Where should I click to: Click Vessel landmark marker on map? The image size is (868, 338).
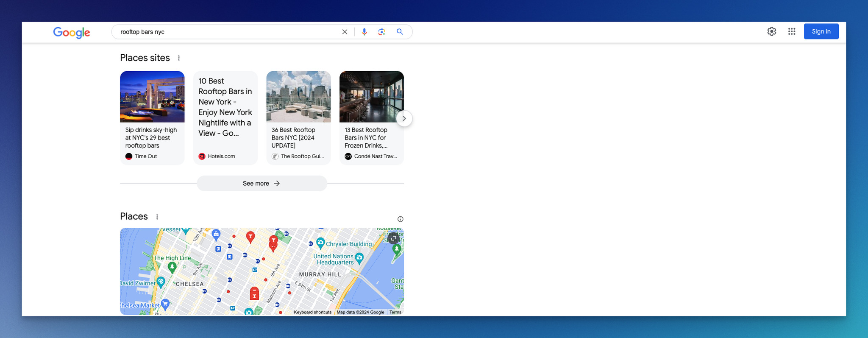tap(186, 231)
